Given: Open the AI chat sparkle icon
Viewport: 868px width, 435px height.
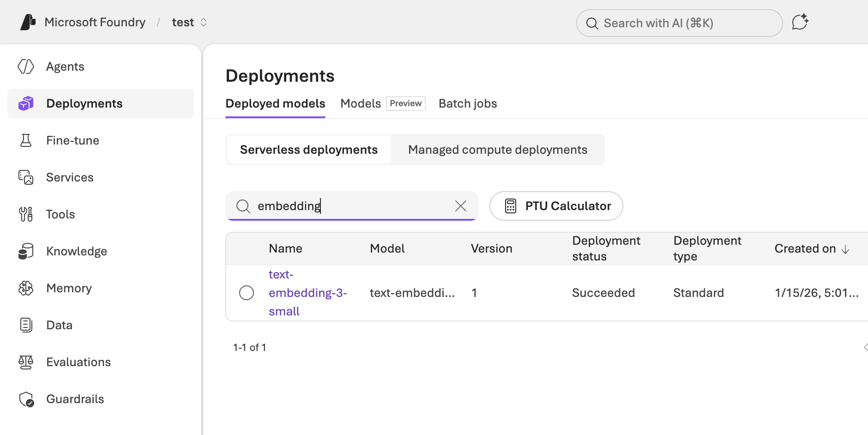Looking at the screenshot, I should (800, 22).
